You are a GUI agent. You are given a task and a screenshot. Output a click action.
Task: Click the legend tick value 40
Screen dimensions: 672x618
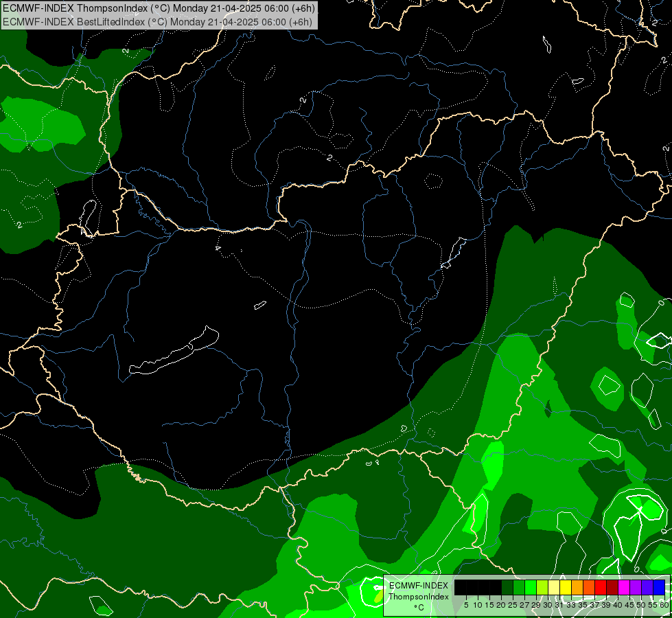coord(618,605)
